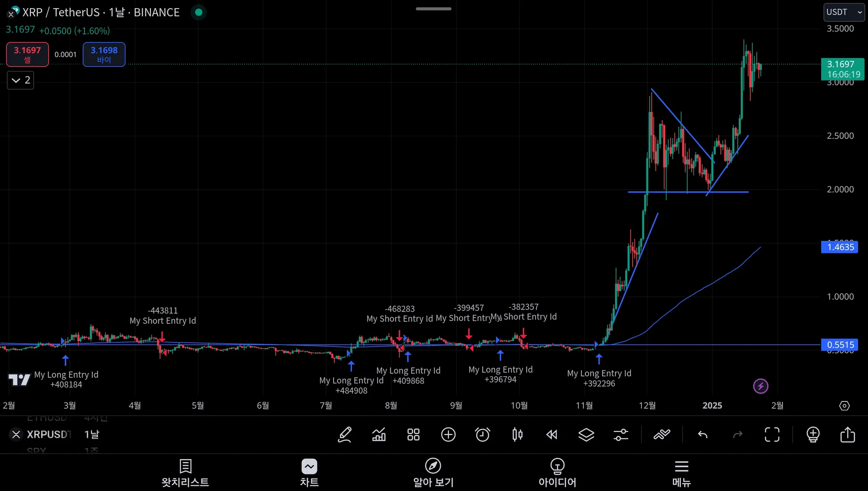The height and width of the screenshot is (491, 868).
Task: Tap the 2025 time axis label
Action: [x=712, y=406]
